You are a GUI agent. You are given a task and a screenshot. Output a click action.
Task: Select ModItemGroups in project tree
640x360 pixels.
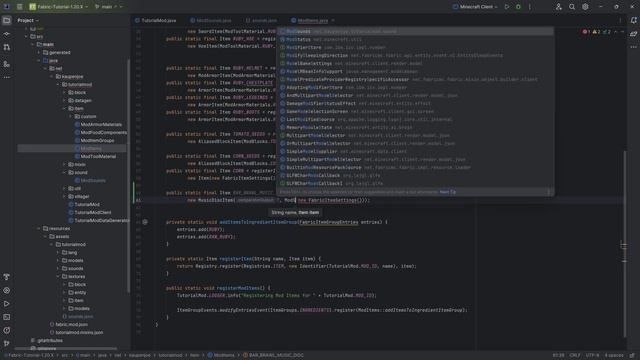click(94, 140)
